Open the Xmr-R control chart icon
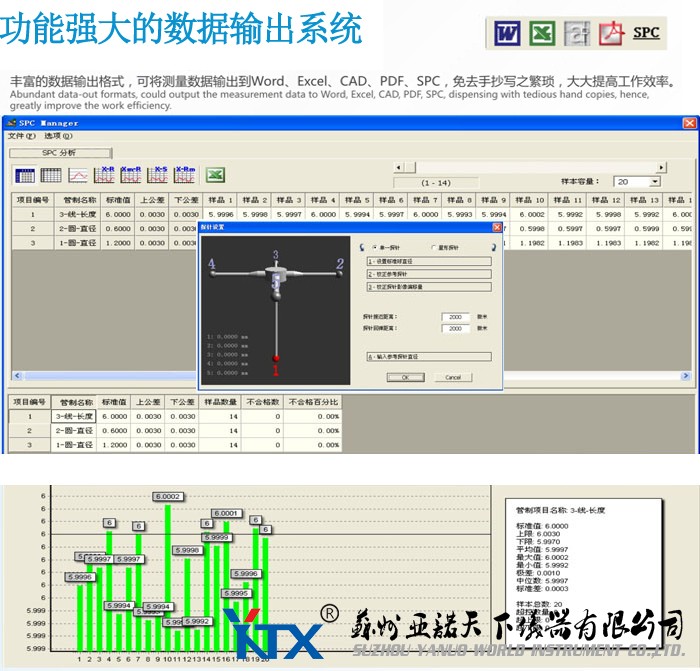Screen dimensions: 700x671 (x=131, y=175)
